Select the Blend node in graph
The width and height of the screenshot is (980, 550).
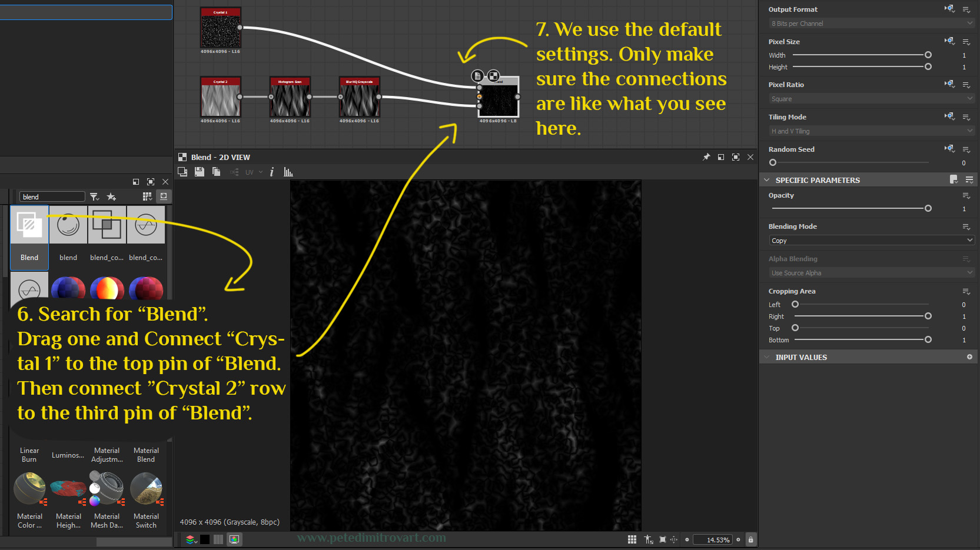point(499,98)
